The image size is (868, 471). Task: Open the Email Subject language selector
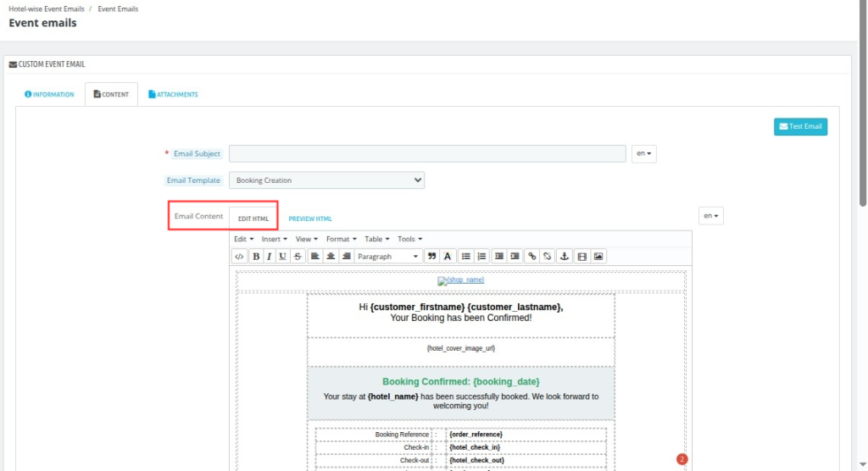[x=644, y=154]
